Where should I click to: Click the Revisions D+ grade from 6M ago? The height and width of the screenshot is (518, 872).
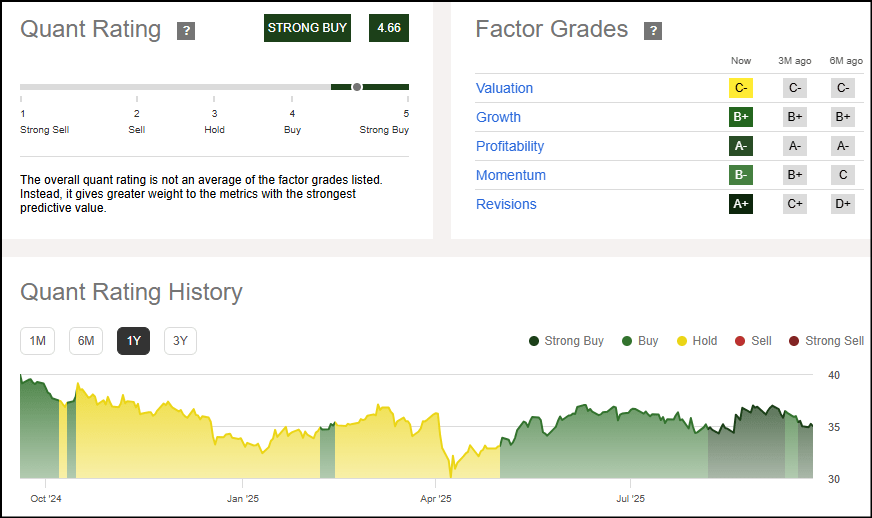[843, 204]
